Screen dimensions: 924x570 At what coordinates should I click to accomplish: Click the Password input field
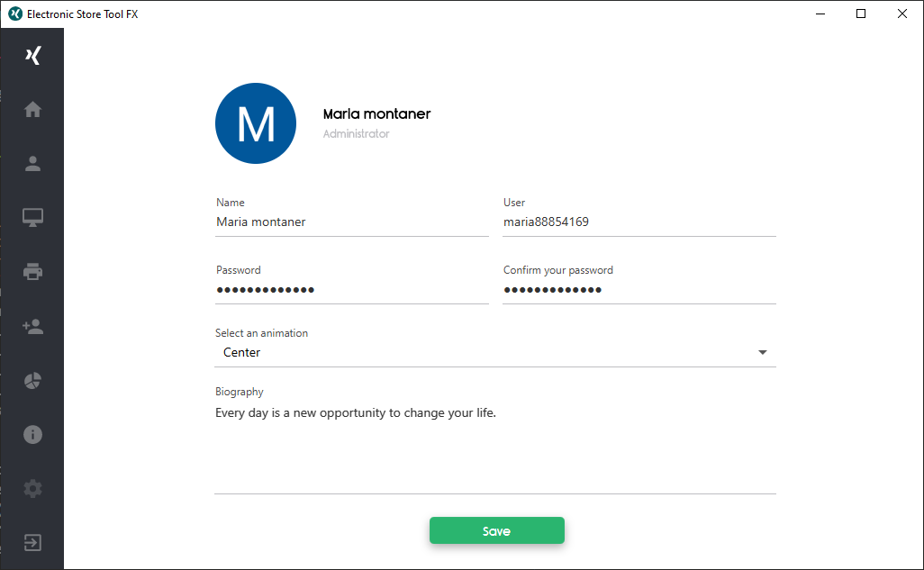(352, 290)
